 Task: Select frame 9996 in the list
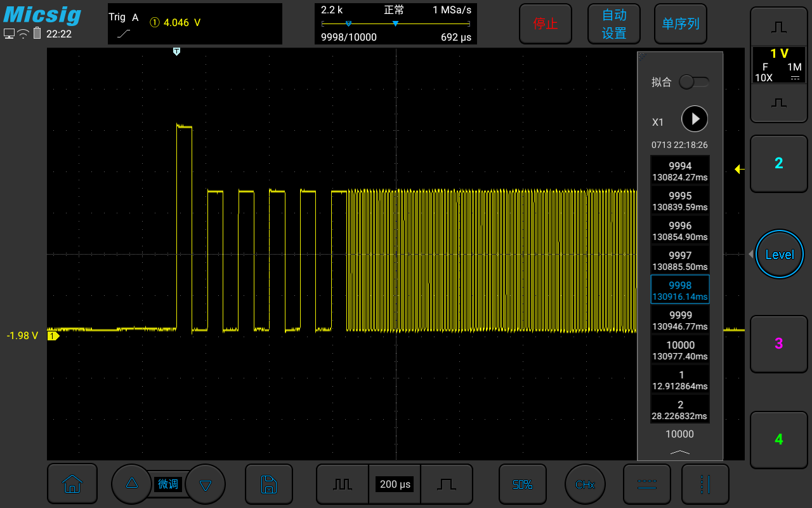click(x=679, y=231)
